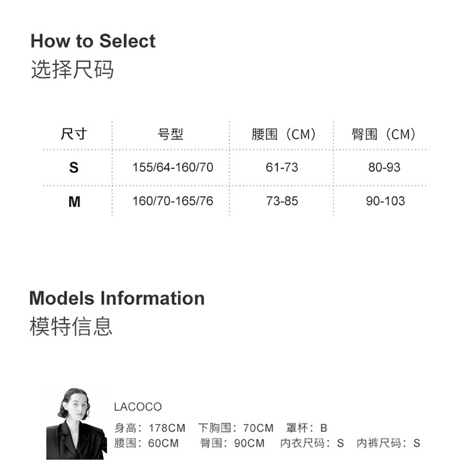Click the 90-103 hip cell
475x476 pixels.
[386, 201]
